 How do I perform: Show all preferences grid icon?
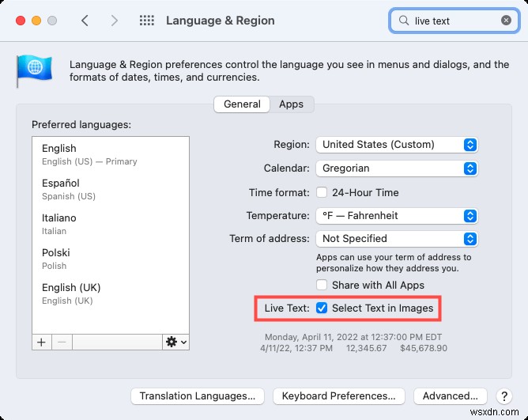point(147,21)
